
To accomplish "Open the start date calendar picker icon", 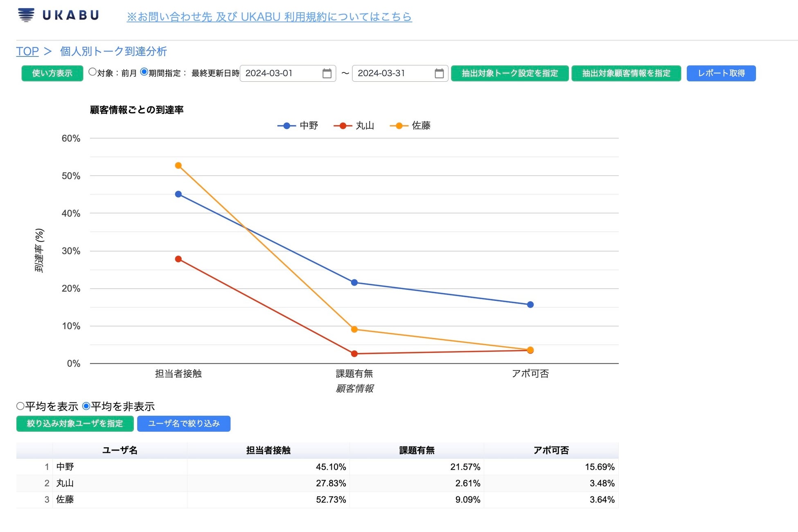I will coord(327,74).
